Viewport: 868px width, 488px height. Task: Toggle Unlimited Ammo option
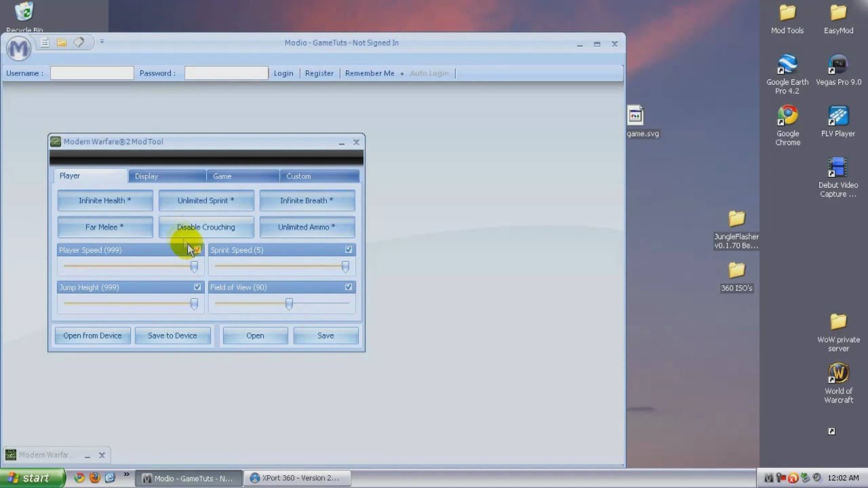click(x=307, y=227)
